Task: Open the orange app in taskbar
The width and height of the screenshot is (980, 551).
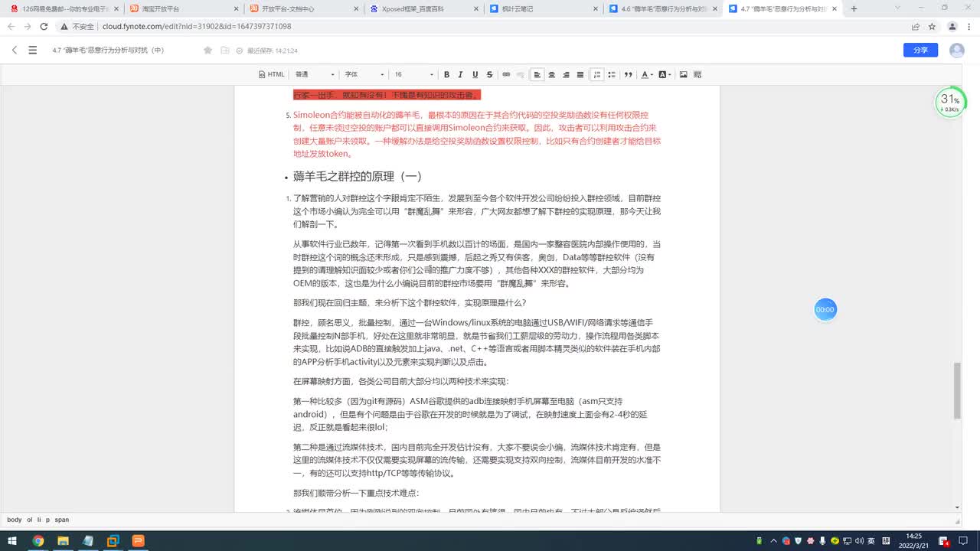Action: coord(139,540)
